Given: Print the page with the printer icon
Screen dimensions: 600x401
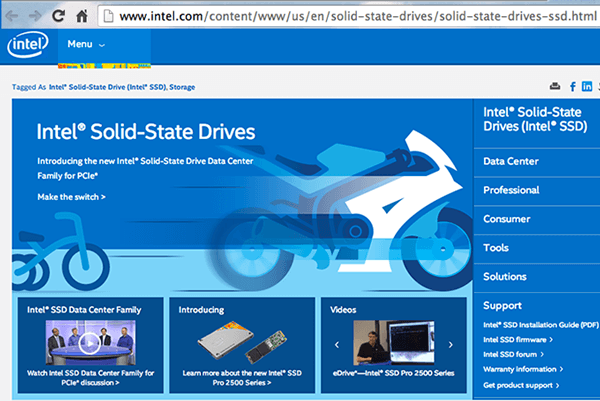Looking at the screenshot, I should pos(555,86).
